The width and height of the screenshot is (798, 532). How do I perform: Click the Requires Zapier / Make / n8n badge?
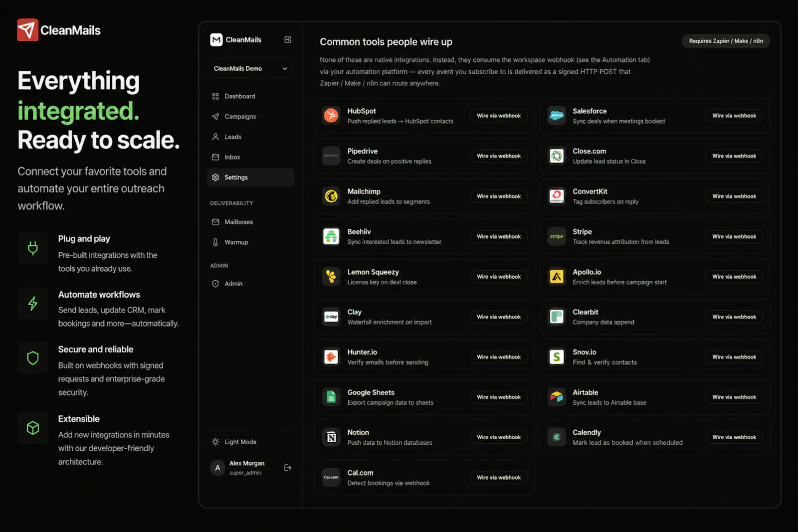pyautogui.click(x=726, y=41)
